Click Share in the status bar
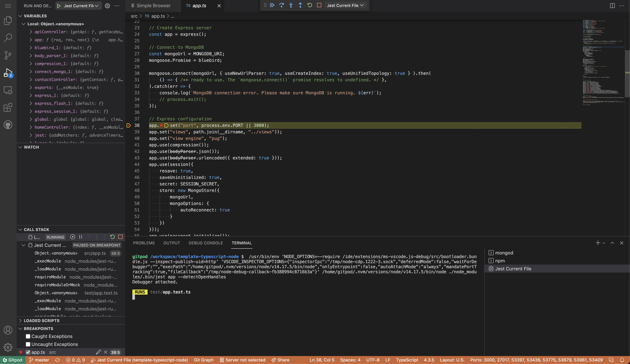 (280, 360)
